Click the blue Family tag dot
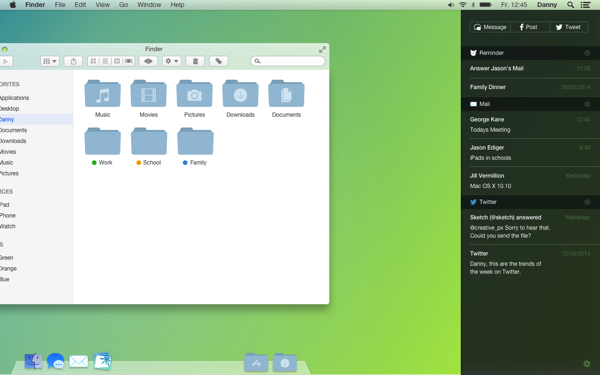The width and height of the screenshot is (600, 375). pyautogui.click(x=185, y=163)
